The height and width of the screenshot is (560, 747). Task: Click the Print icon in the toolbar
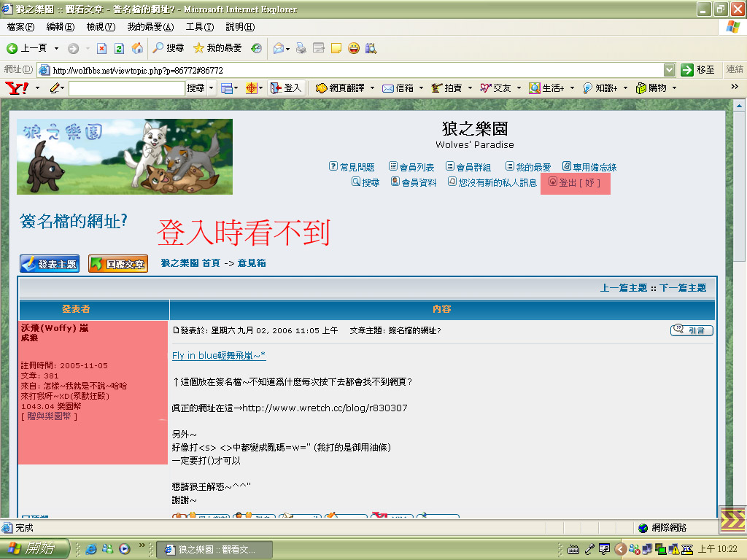pos(301,48)
